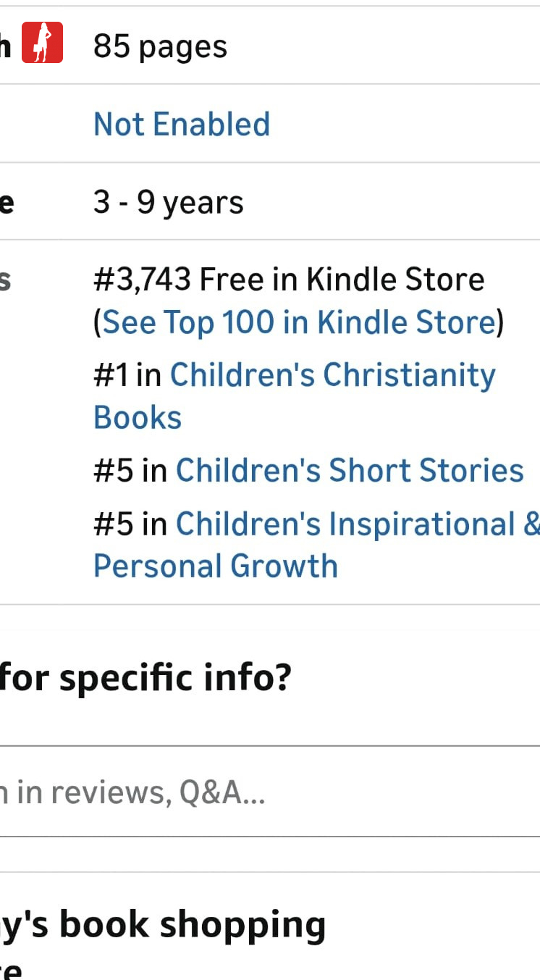This screenshot has height=980, width=540.
Task: Click "#3,743 Free in Kindle Store" rank text
Action: [x=288, y=280]
